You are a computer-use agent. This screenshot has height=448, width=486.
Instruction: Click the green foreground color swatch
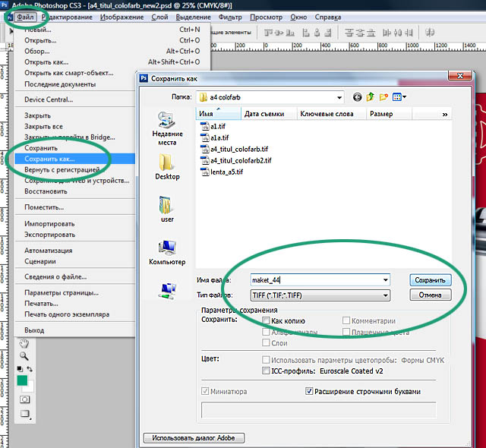point(23,380)
